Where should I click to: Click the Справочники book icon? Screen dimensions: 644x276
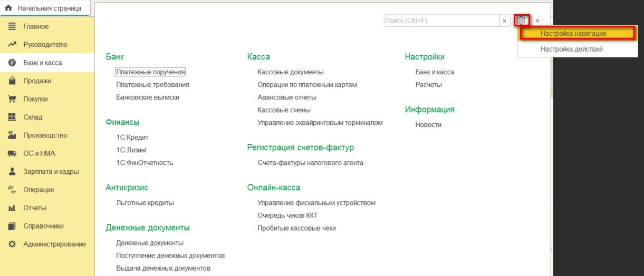tap(12, 226)
